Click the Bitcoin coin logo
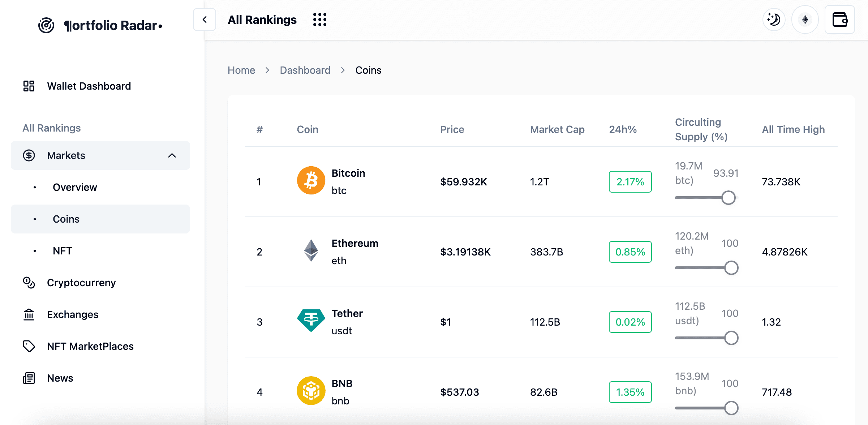868x425 pixels. tap(311, 180)
